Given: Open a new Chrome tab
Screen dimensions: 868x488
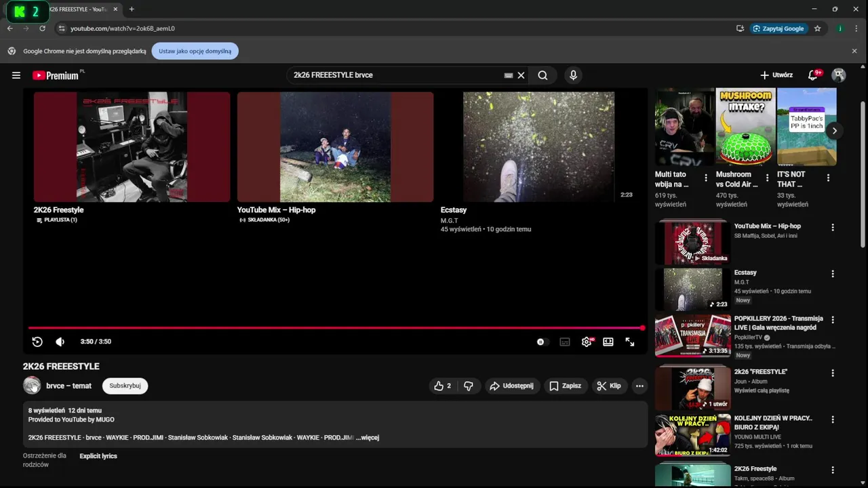Looking at the screenshot, I should pyautogui.click(x=132, y=9).
